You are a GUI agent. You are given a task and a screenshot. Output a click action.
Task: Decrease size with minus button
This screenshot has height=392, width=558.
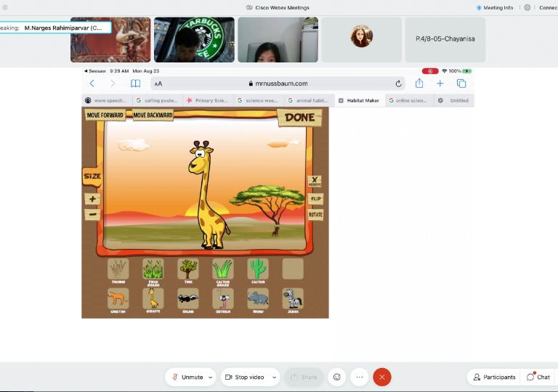(x=92, y=214)
